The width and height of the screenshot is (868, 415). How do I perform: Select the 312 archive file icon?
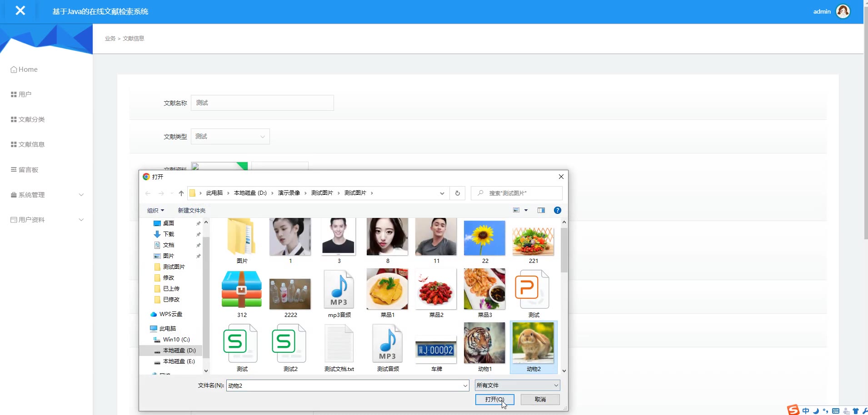tap(242, 289)
